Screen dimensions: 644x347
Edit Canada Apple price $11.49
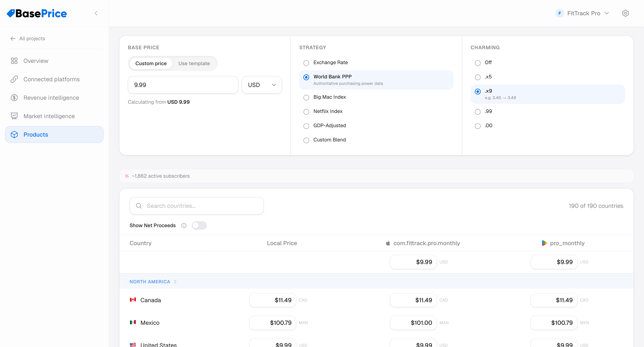point(413,300)
